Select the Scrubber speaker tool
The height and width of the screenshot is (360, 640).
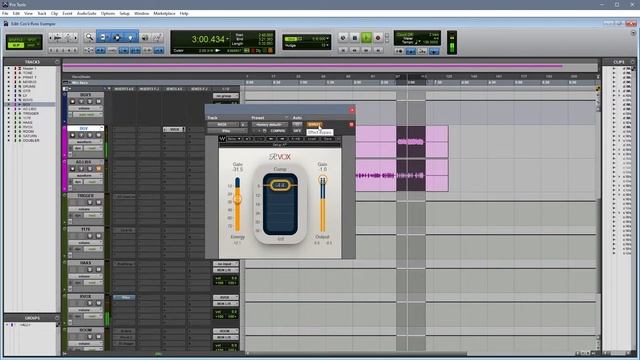[145, 38]
